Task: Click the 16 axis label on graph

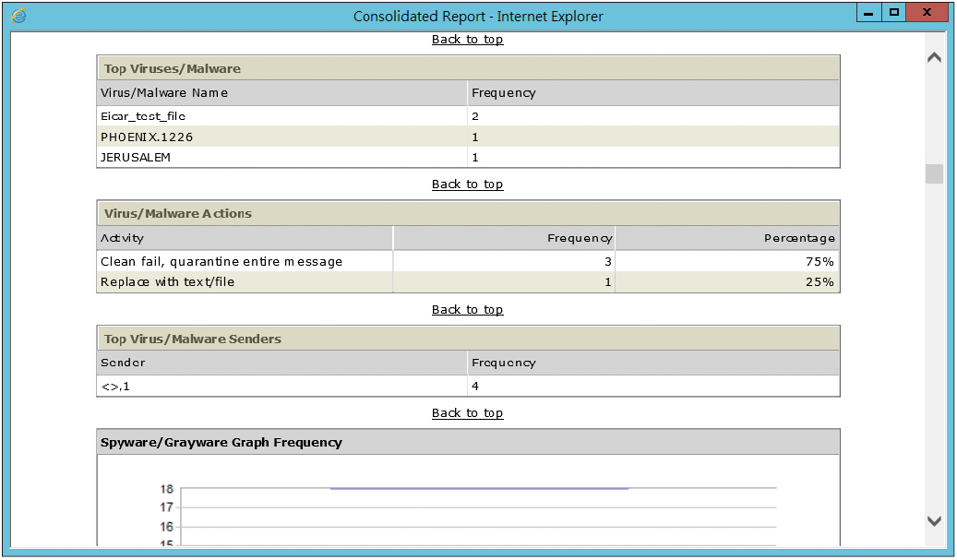Action: click(167, 527)
